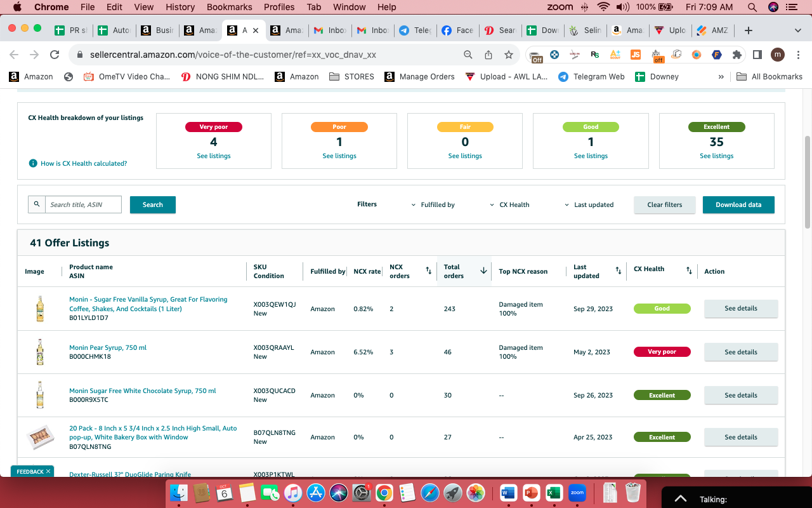Click the address bar URL
The height and width of the screenshot is (508, 812).
coord(233,55)
